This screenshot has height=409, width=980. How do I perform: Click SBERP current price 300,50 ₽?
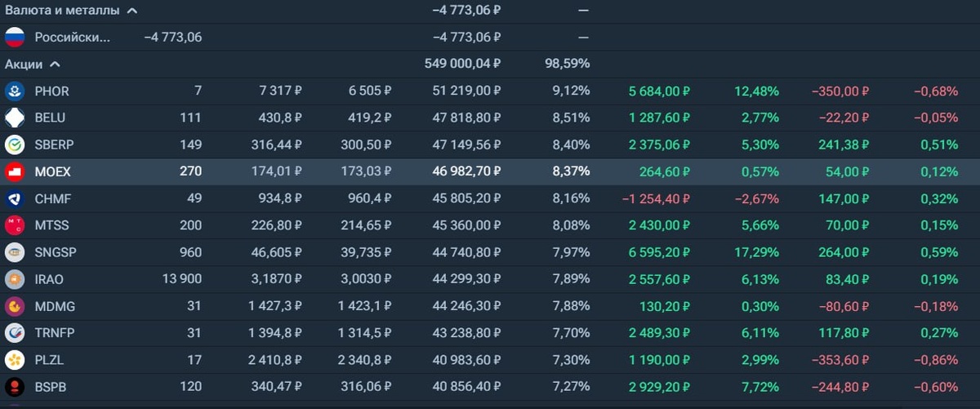tap(364, 145)
